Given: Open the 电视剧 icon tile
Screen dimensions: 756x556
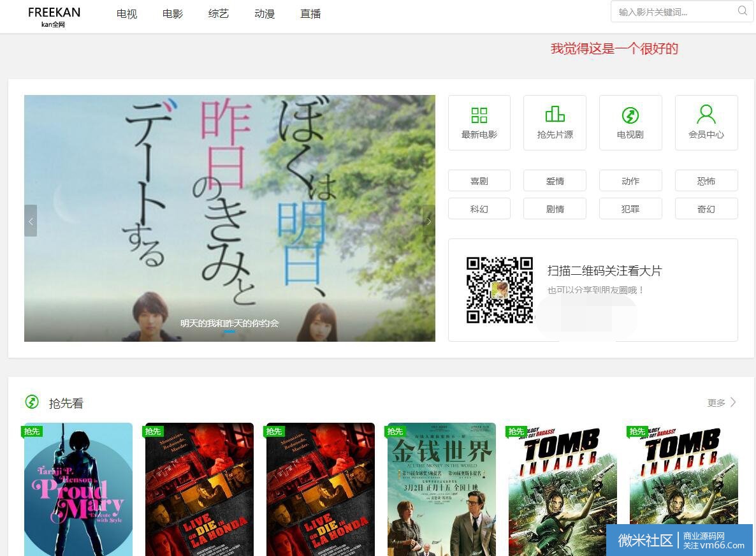Looking at the screenshot, I should [630, 122].
